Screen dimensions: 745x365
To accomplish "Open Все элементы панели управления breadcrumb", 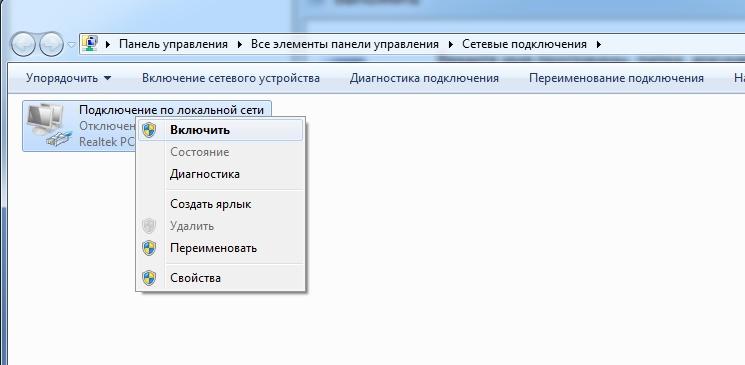I will coord(344,45).
